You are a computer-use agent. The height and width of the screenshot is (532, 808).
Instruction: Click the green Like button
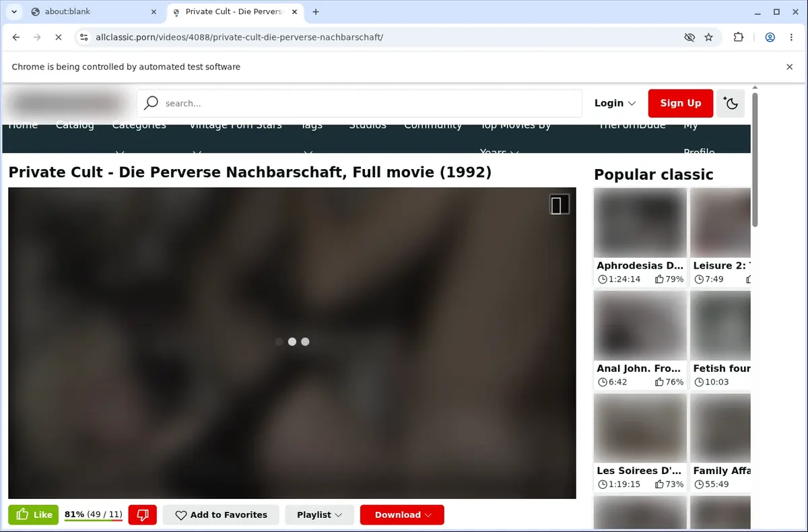[34, 514]
